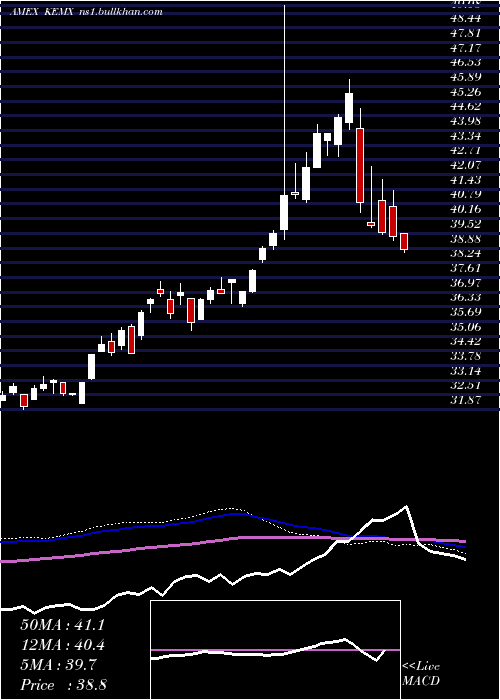The height and width of the screenshot is (700, 500).
Task: Click the 50MA : 41.1 label
Action: [x=62, y=625]
